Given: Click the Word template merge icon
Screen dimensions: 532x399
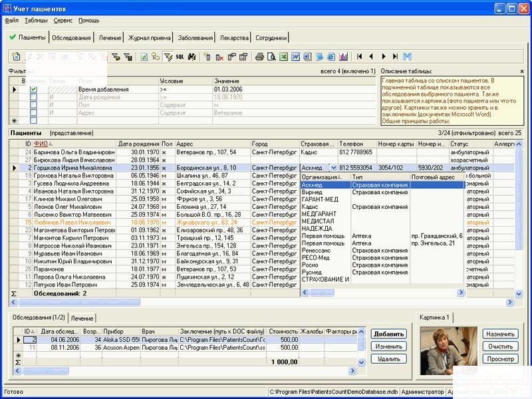Looking at the screenshot, I should coord(307,57).
